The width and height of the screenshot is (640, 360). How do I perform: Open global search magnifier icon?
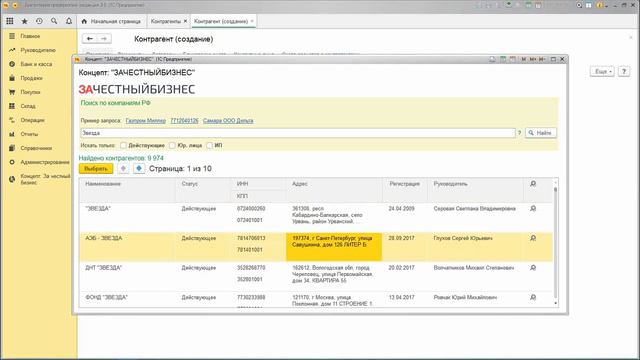[x=54, y=21]
